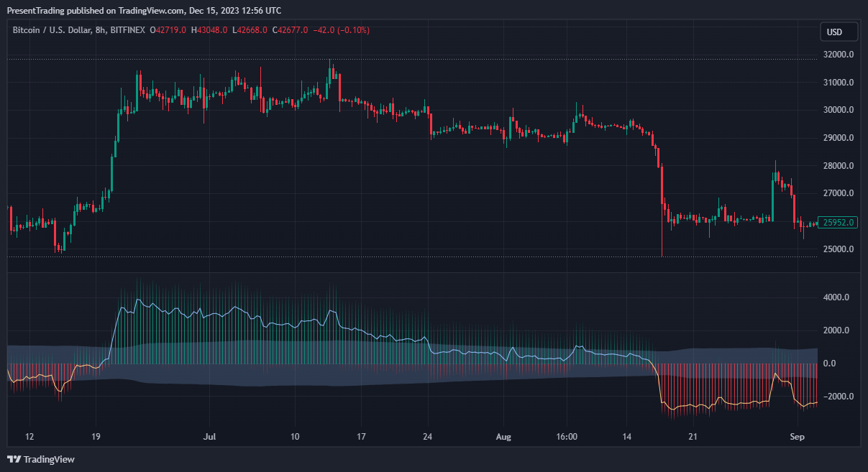Click the date label 12
Image resolution: width=868 pixels, height=472 pixels.
pos(29,436)
